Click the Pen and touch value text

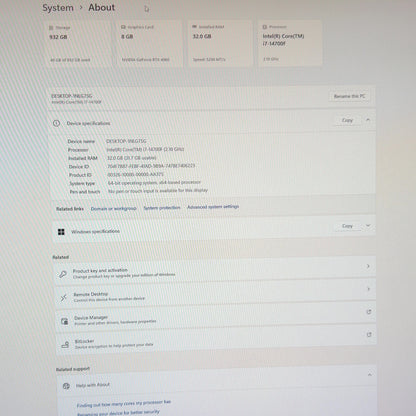[158, 191]
